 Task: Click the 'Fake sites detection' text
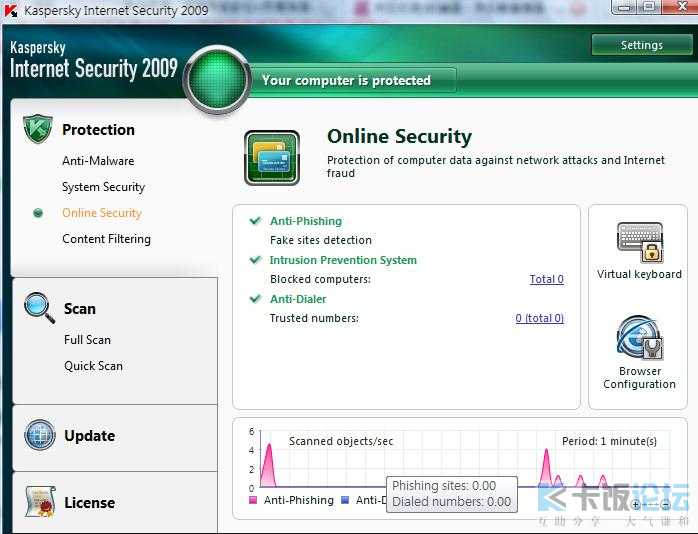pyautogui.click(x=321, y=240)
